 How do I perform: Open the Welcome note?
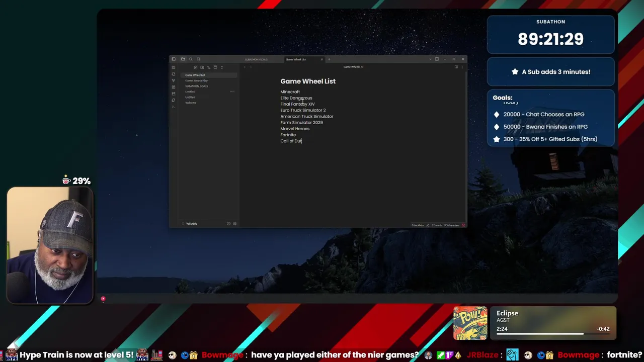(x=209, y=103)
